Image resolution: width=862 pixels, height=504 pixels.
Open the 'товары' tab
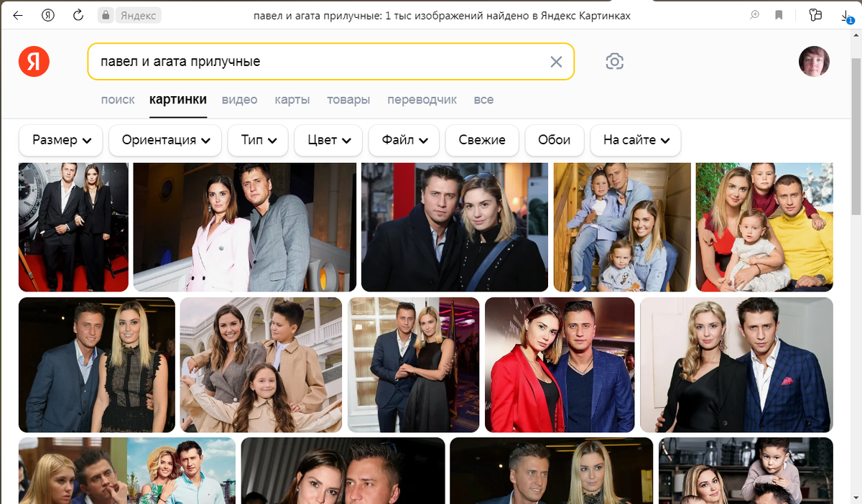348,100
